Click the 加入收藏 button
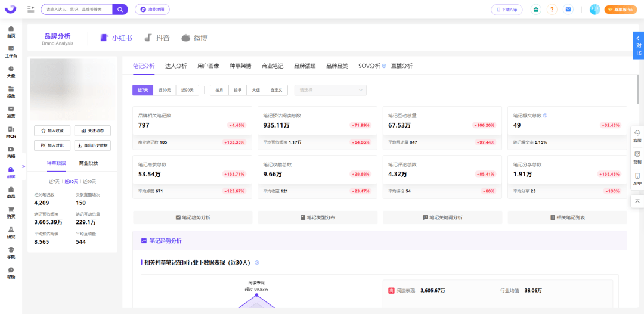 tap(52, 131)
